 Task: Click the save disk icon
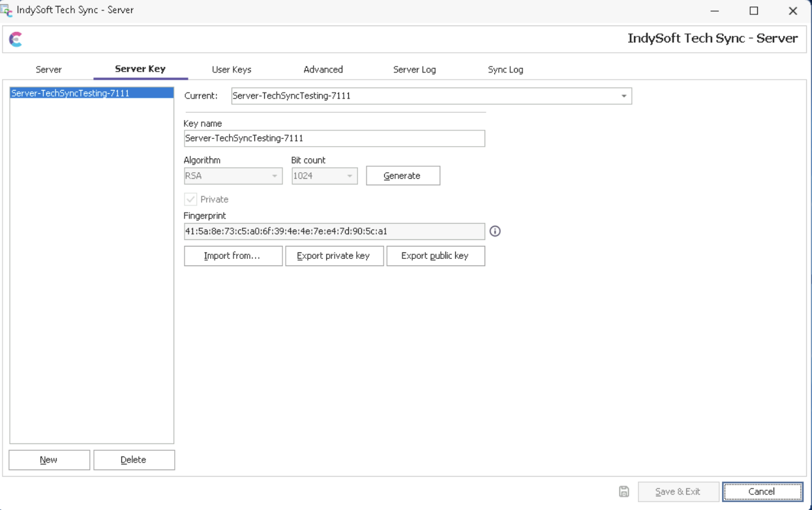coord(624,492)
